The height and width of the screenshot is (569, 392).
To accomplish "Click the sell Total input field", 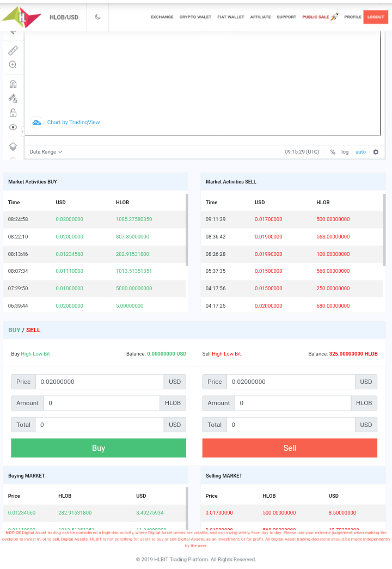I will click(x=291, y=425).
